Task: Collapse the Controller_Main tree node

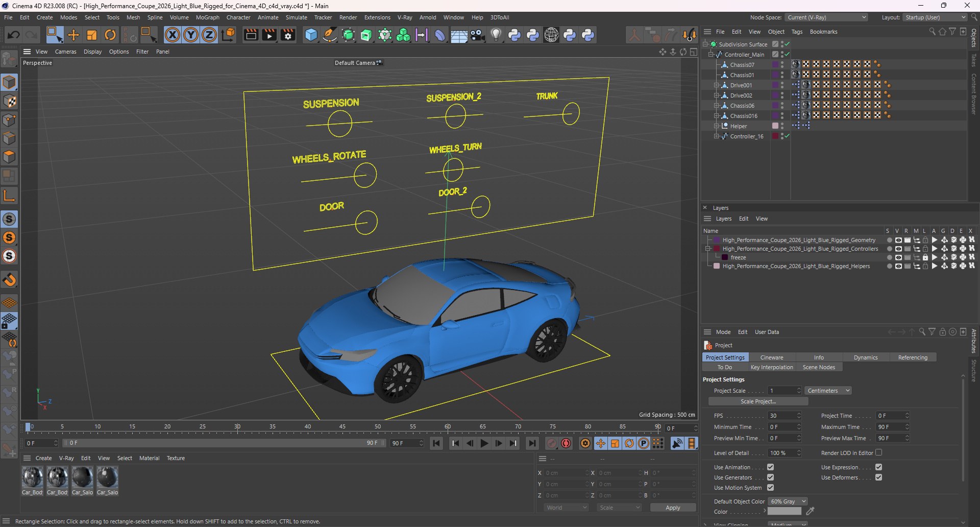Action: tap(710, 54)
